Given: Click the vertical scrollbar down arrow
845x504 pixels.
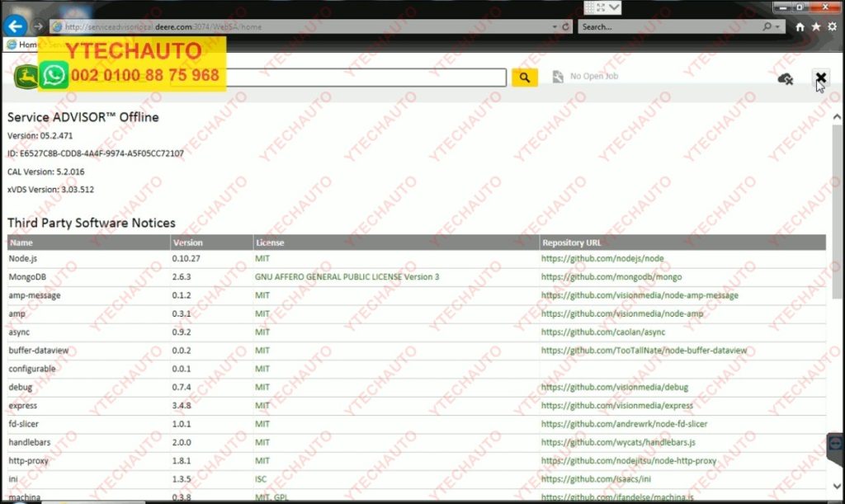Looking at the screenshot, I should tap(837, 486).
